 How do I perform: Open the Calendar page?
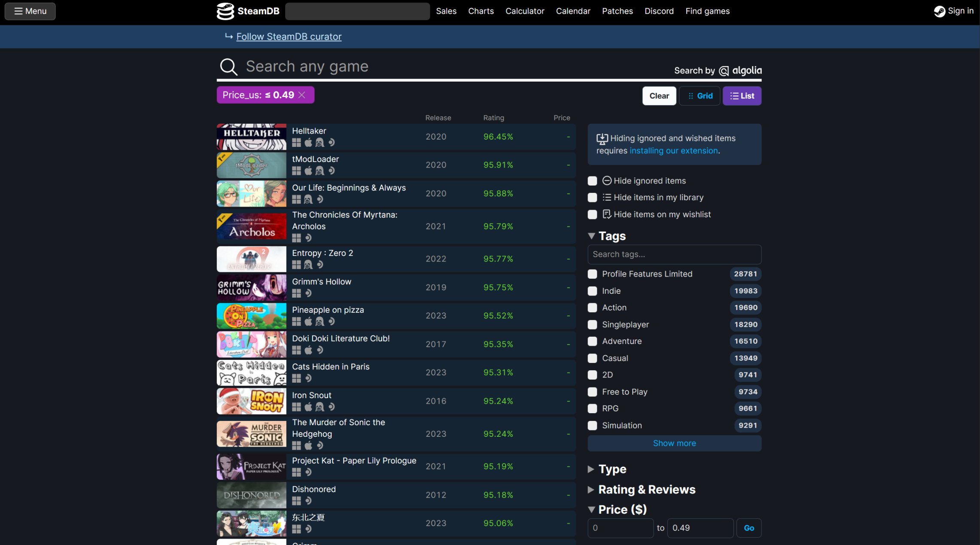pyautogui.click(x=573, y=11)
